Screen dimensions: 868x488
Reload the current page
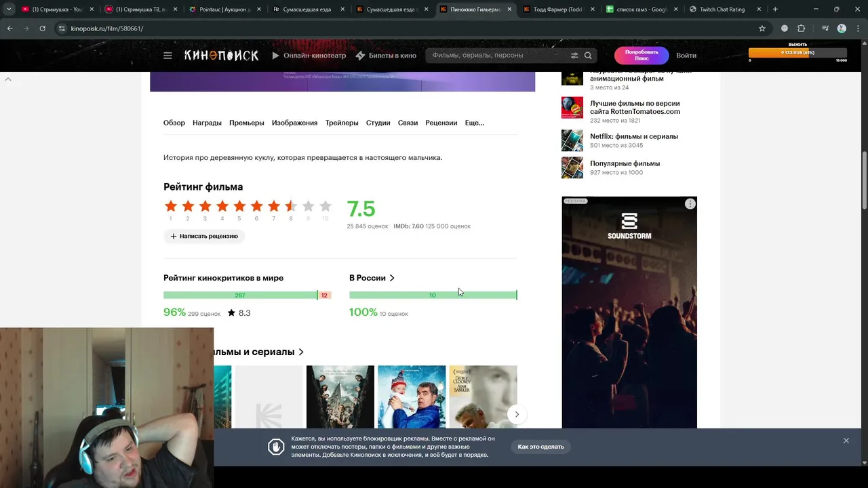click(42, 28)
